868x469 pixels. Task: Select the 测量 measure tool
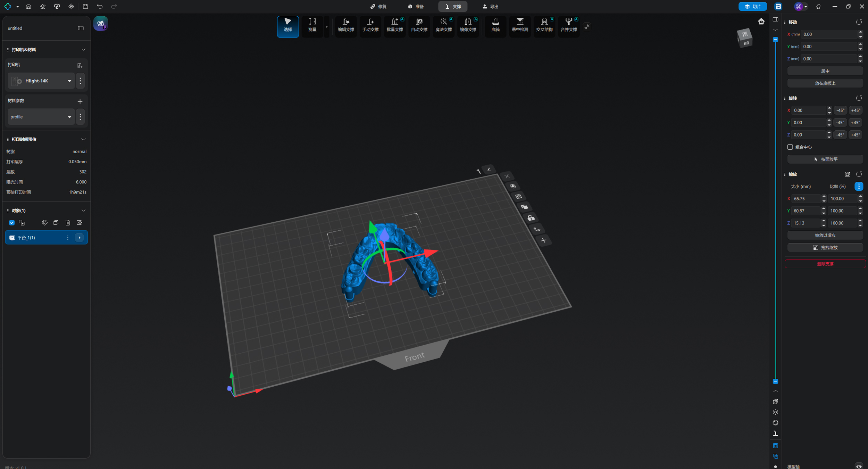click(312, 26)
